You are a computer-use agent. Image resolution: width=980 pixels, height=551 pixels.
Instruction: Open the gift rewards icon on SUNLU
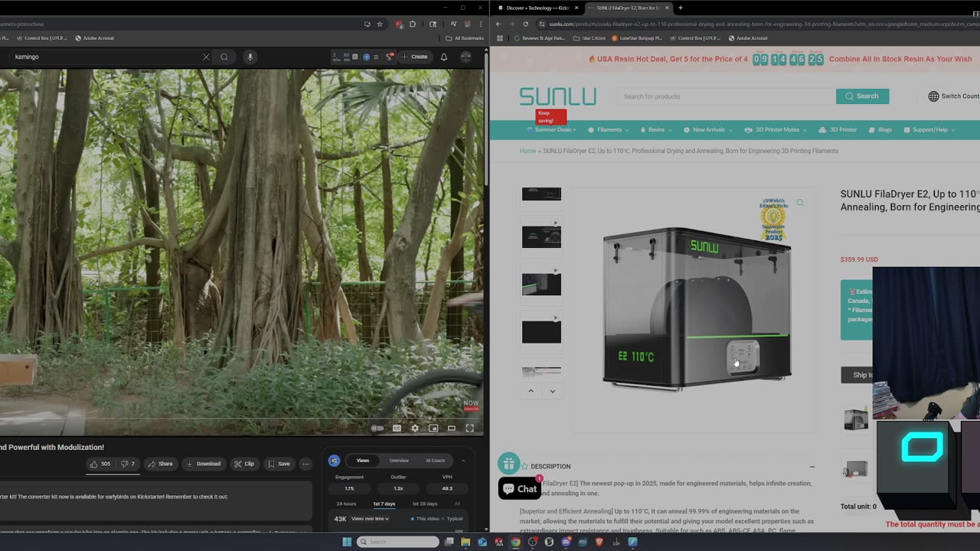click(x=508, y=463)
